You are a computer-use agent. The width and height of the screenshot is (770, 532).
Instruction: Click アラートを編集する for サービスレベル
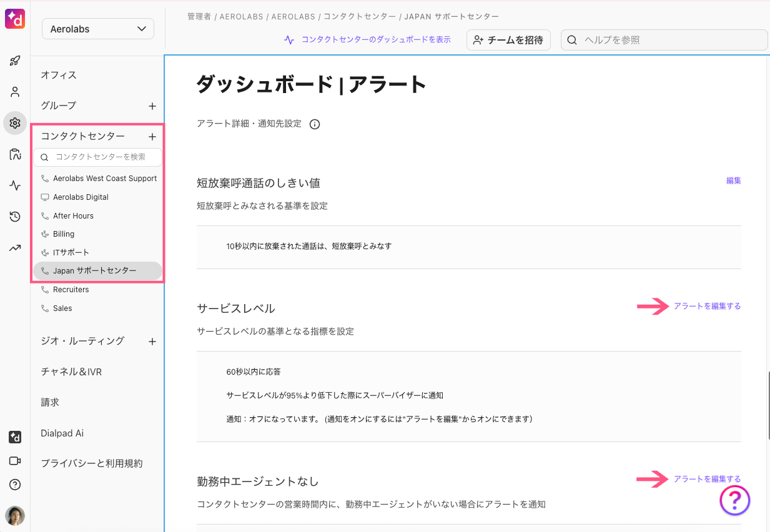pyautogui.click(x=707, y=306)
